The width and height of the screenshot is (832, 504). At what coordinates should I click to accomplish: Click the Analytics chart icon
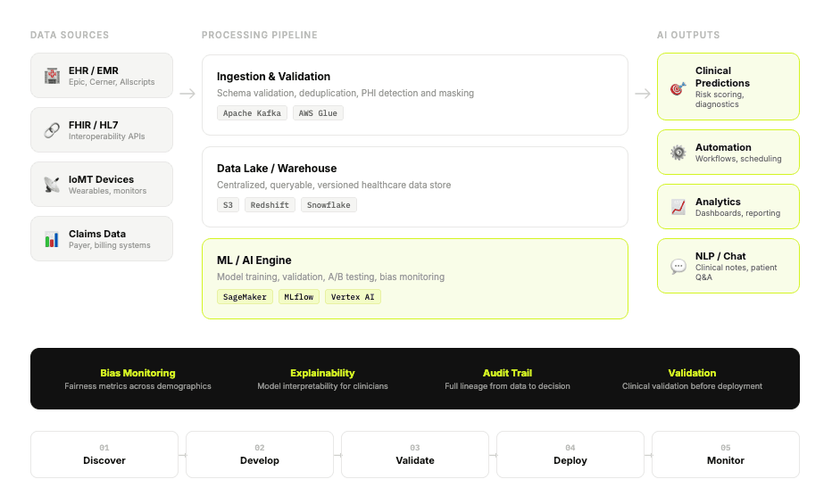(678, 207)
